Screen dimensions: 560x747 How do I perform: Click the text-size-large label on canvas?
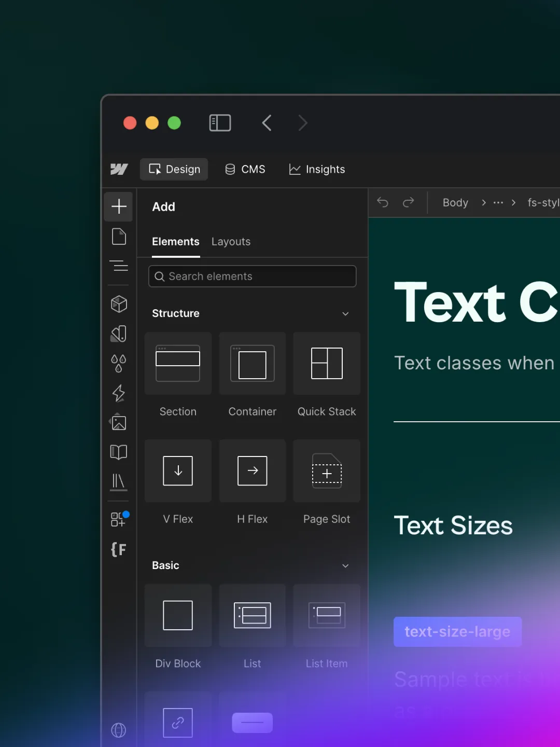(x=458, y=632)
